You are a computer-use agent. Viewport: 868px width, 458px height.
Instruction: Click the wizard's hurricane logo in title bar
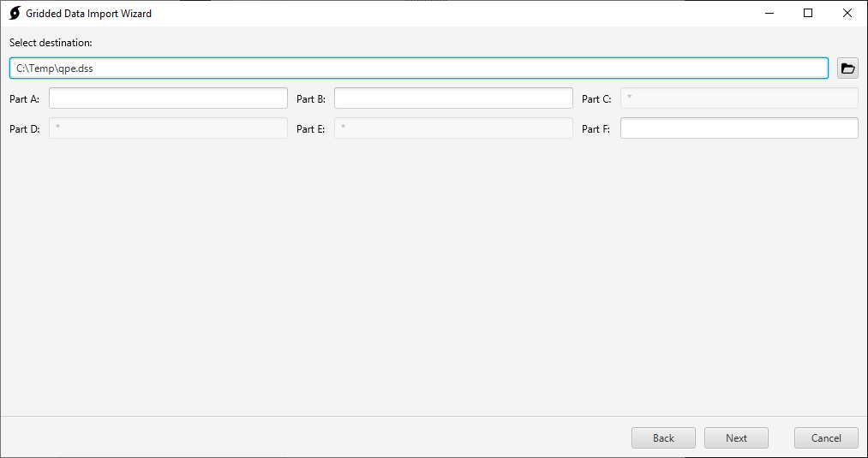pos(15,14)
